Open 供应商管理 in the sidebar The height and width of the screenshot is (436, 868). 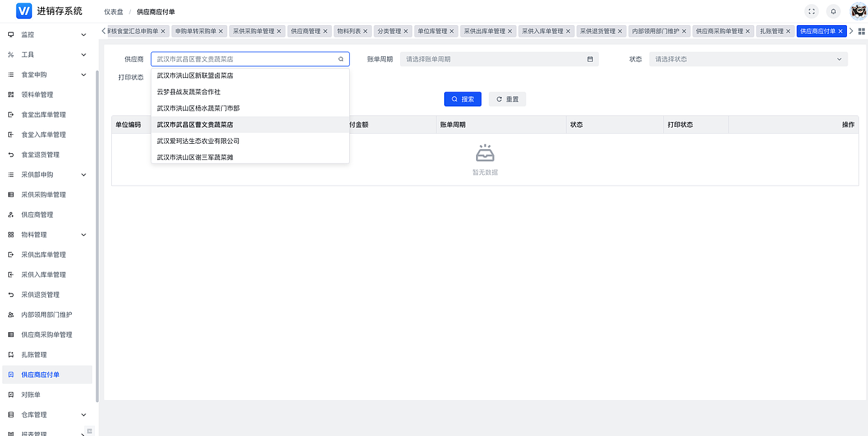click(x=46, y=215)
